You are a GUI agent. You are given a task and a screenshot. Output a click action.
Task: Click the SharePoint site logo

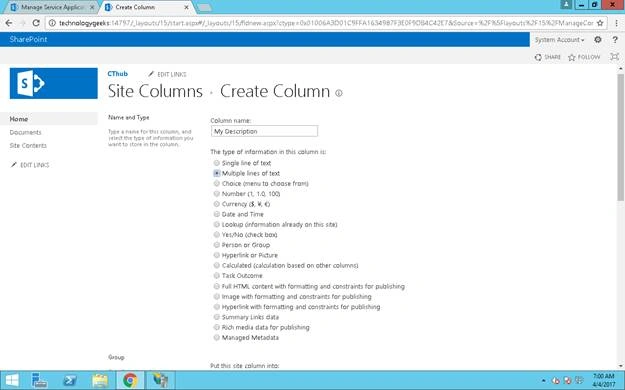[x=53, y=83]
